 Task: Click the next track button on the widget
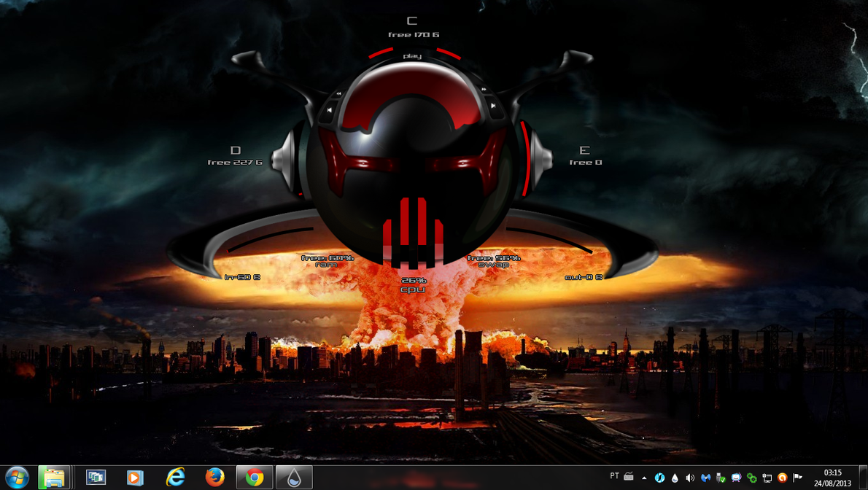(x=493, y=106)
